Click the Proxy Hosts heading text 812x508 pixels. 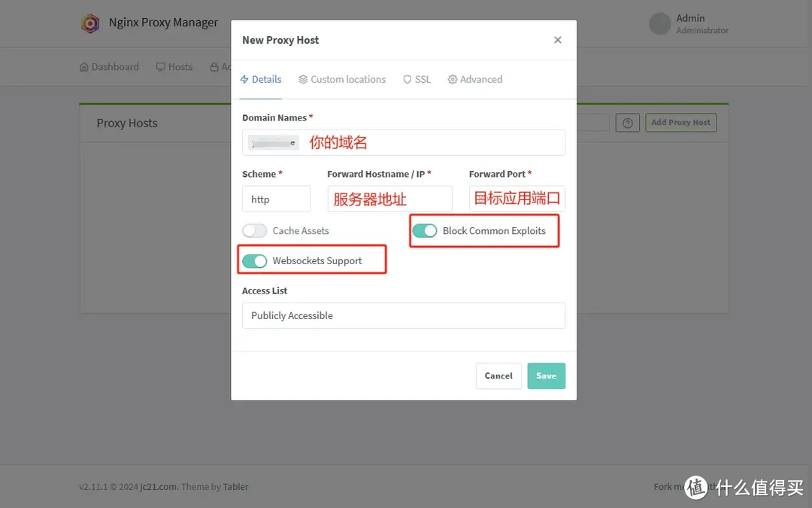tap(127, 123)
